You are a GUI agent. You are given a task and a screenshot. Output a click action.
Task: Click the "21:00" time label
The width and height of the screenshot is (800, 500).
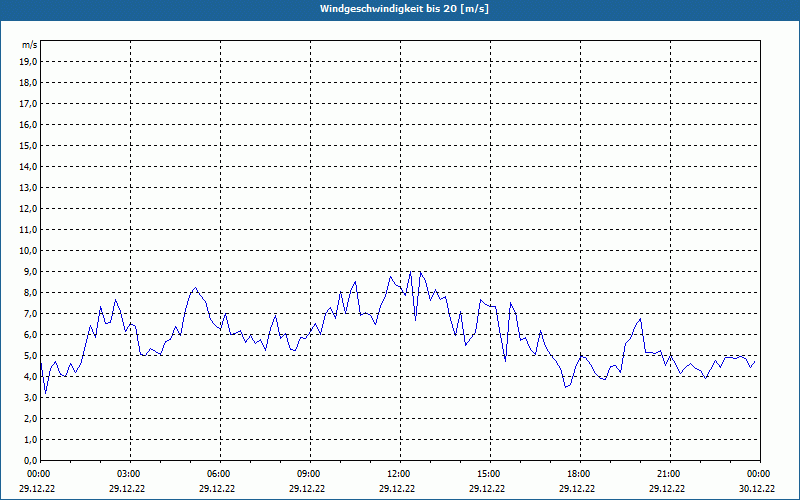coord(668,474)
